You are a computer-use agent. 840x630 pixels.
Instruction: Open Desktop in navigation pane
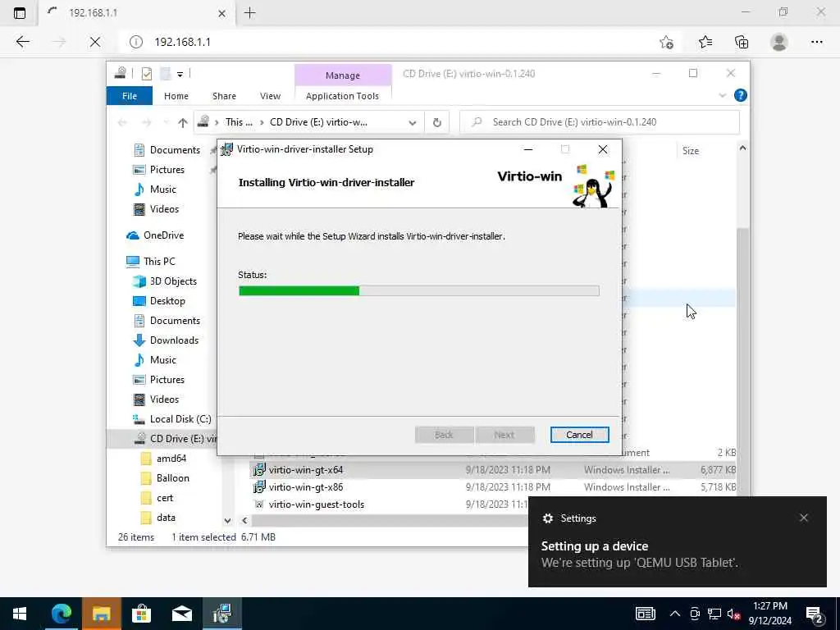pyautogui.click(x=167, y=301)
